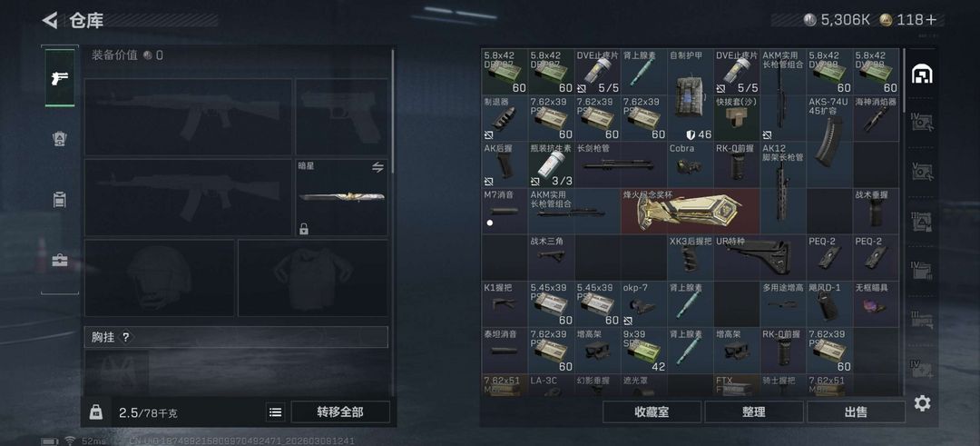Open the settings gear icon
The image size is (980, 446).
click(923, 403)
